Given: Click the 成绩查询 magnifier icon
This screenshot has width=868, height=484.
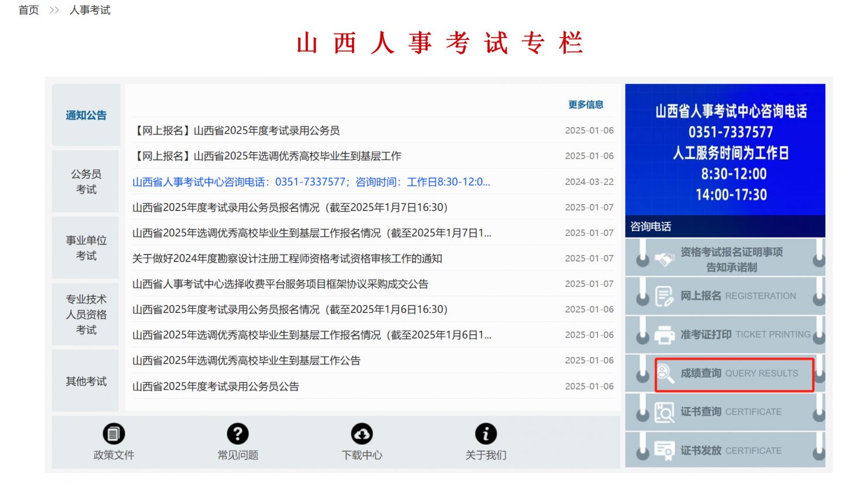Looking at the screenshot, I should pos(665,373).
